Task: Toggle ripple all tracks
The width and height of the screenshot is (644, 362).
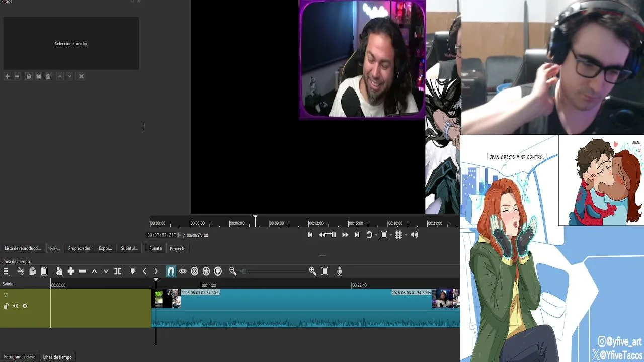Action: point(206,271)
